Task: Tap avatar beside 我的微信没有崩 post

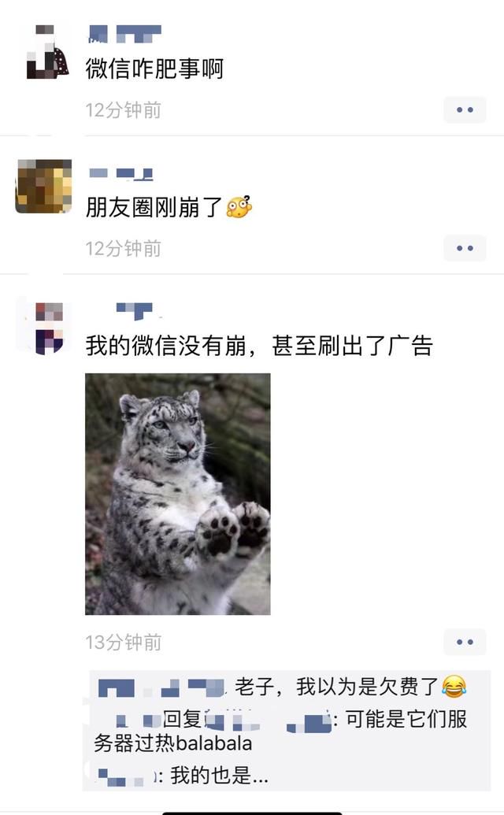Action: (x=44, y=328)
